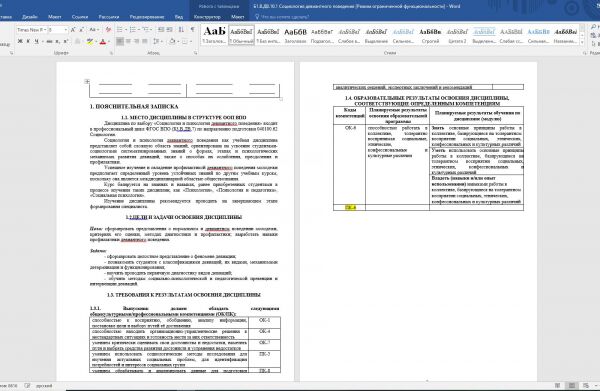Open the first Макет tab
This screenshot has width=600, height=391.
tap(54, 17)
